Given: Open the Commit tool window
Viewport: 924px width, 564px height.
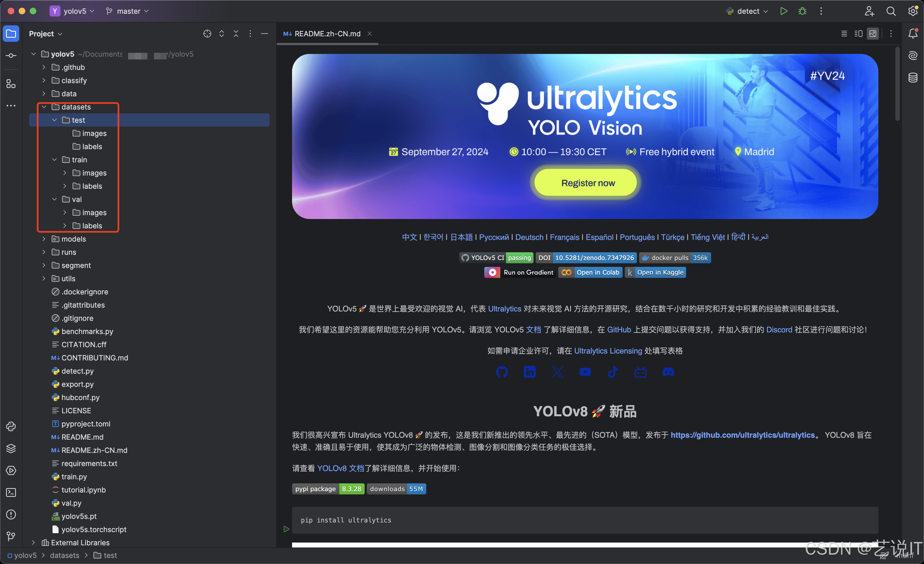Looking at the screenshot, I should pos(11,56).
